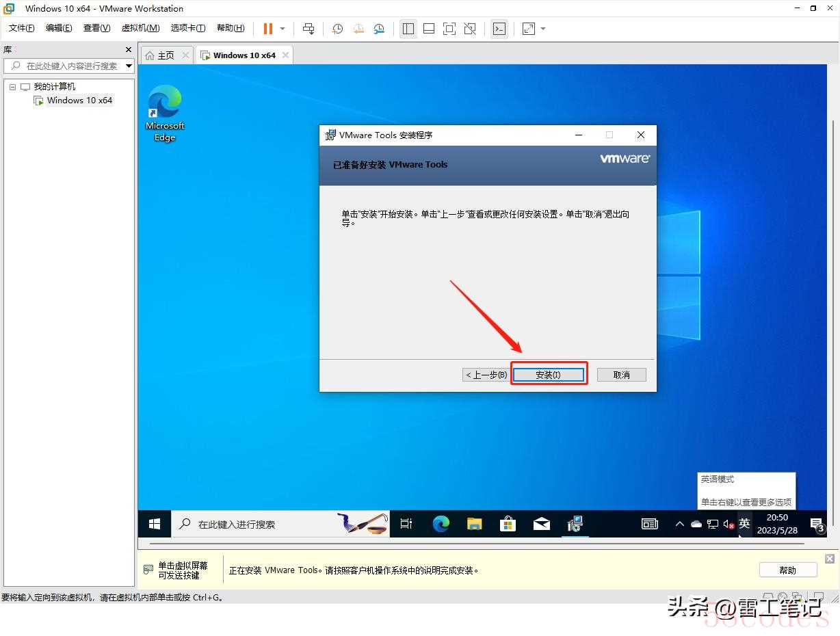Click the pause virtual machine icon

(267, 29)
